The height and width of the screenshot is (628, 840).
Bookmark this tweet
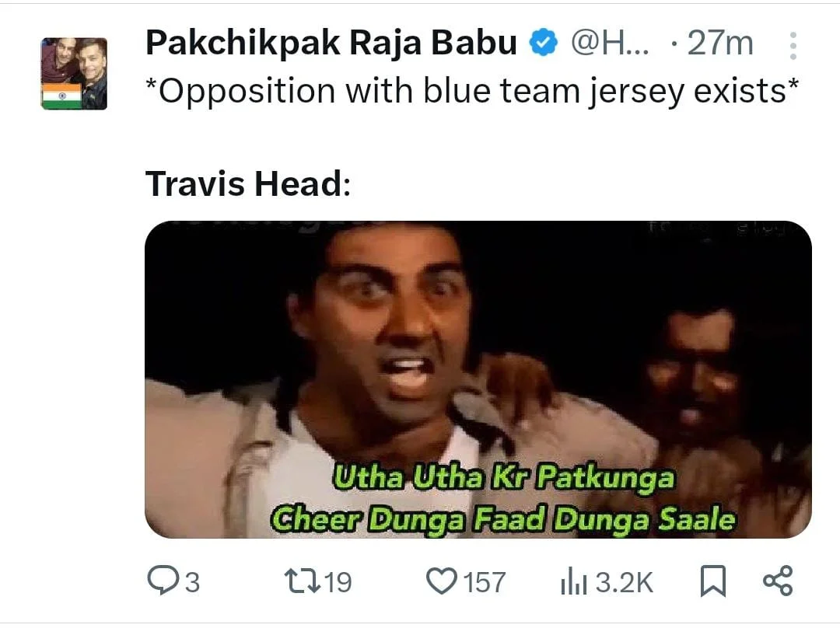713,581
